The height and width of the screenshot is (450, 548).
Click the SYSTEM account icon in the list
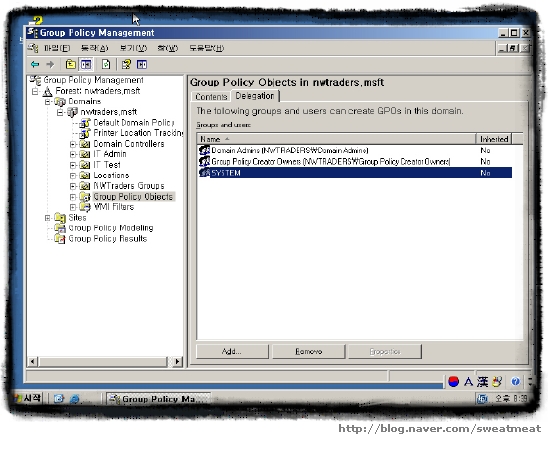pos(204,173)
